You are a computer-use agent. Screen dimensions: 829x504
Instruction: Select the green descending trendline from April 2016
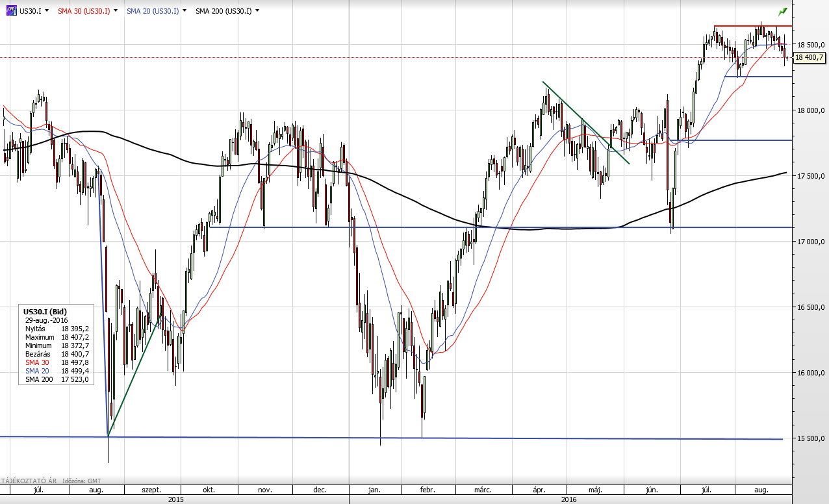[585, 122]
